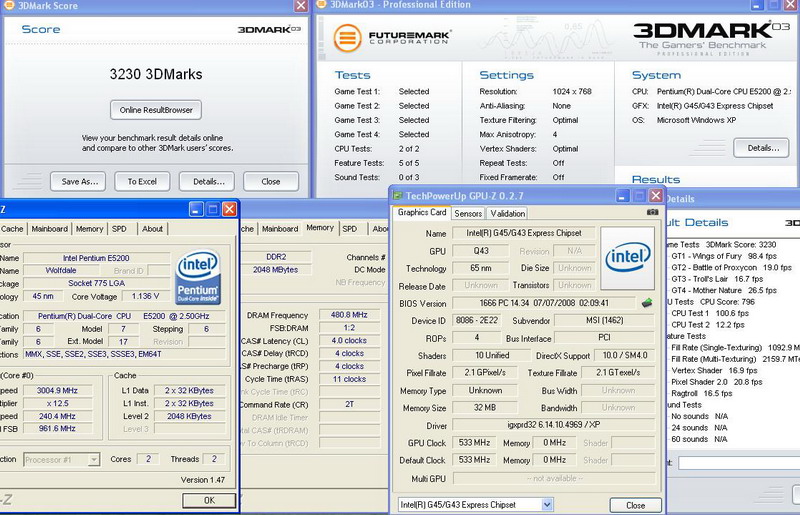Click the GPU Clock value 533 MHz
This screenshot has width=800, height=515.
point(474,443)
